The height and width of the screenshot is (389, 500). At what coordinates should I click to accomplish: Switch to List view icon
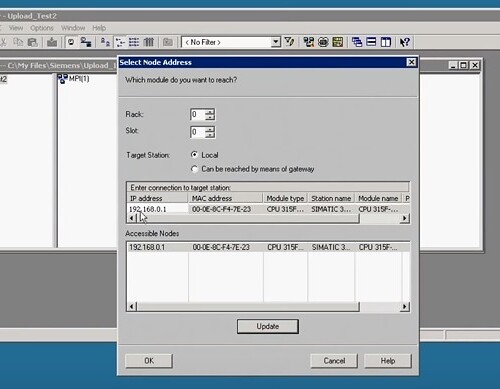point(134,42)
